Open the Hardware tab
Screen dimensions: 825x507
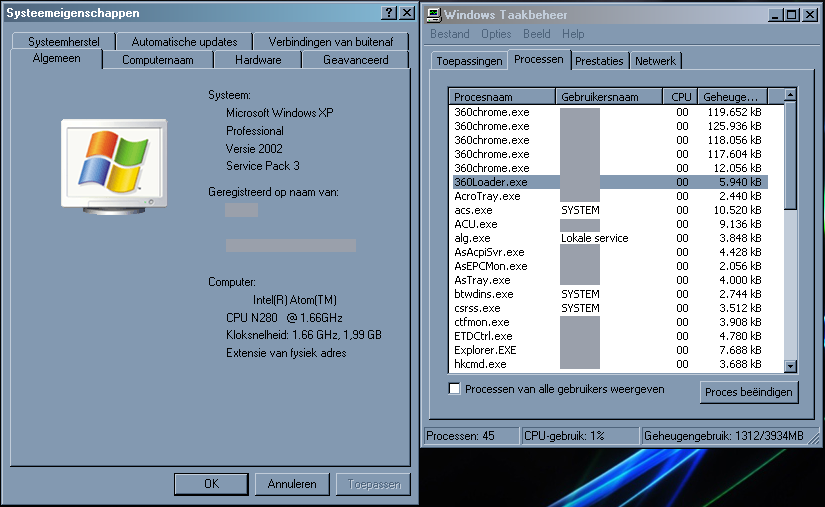pyautogui.click(x=258, y=60)
